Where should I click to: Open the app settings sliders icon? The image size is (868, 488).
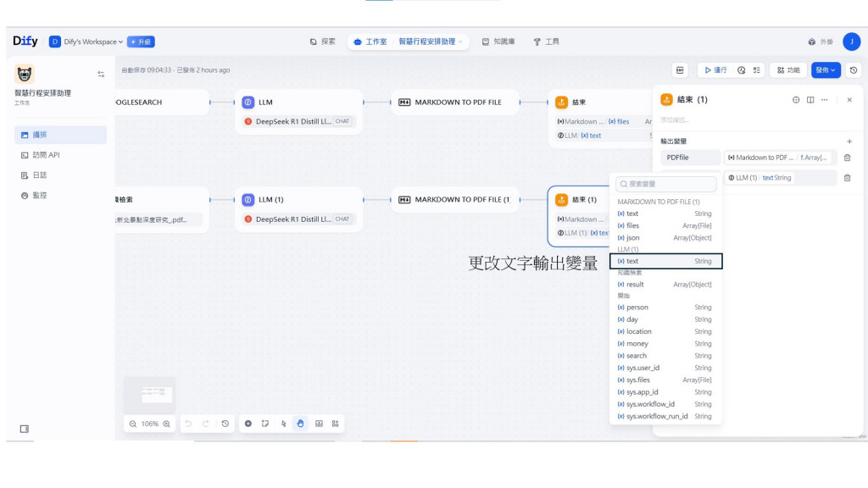click(x=101, y=75)
